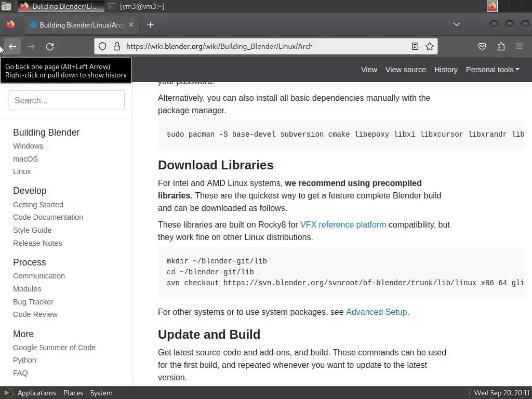Screen dimensions: 532x399
Task: Click the lock site security icon
Action: click(x=116, y=46)
